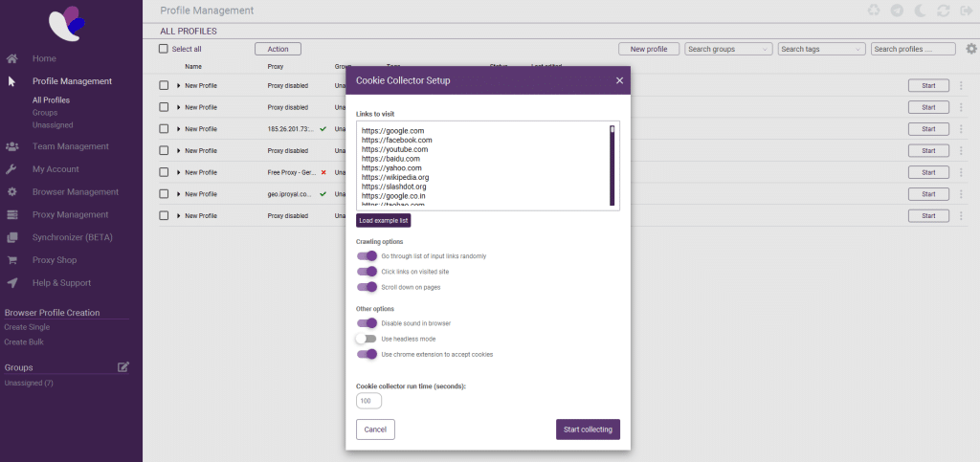Open three-dot menu for first profile
Screen dimensions: 980x462
pos(961,85)
